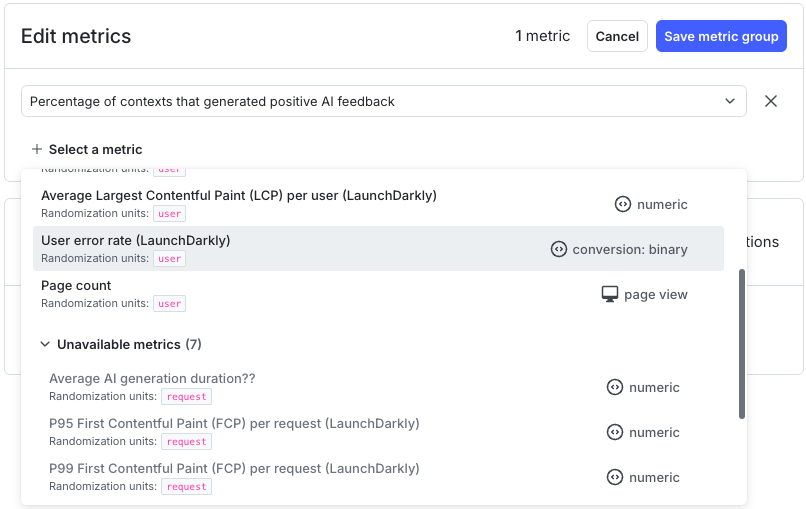Save the metric group
This screenshot has width=806, height=509.
(x=721, y=36)
